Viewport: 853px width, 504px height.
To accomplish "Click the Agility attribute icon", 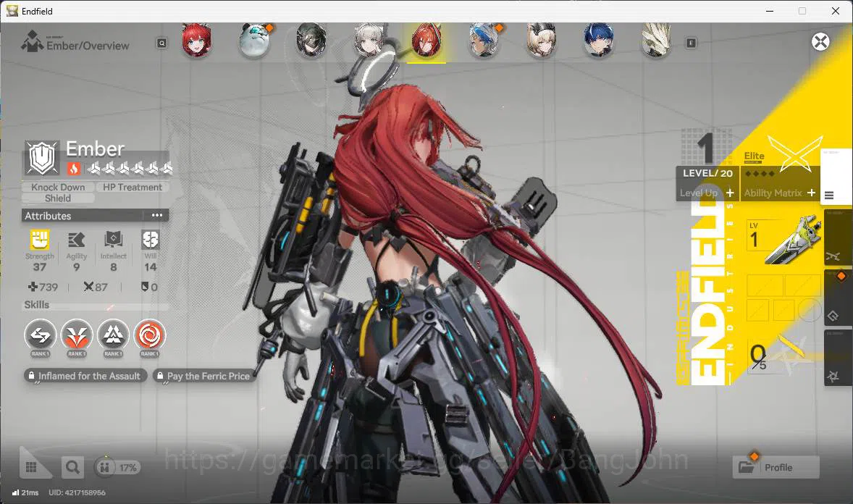I will [76, 240].
